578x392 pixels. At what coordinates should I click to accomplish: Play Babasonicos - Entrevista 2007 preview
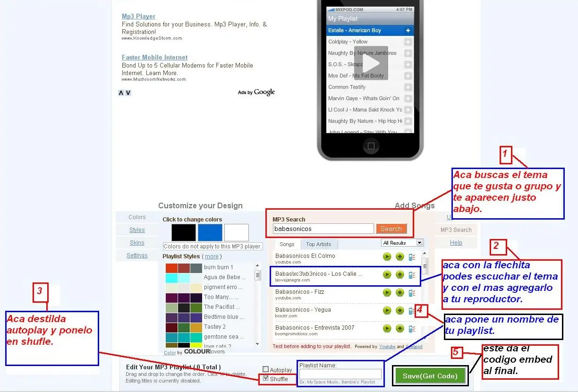[x=387, y=329]
